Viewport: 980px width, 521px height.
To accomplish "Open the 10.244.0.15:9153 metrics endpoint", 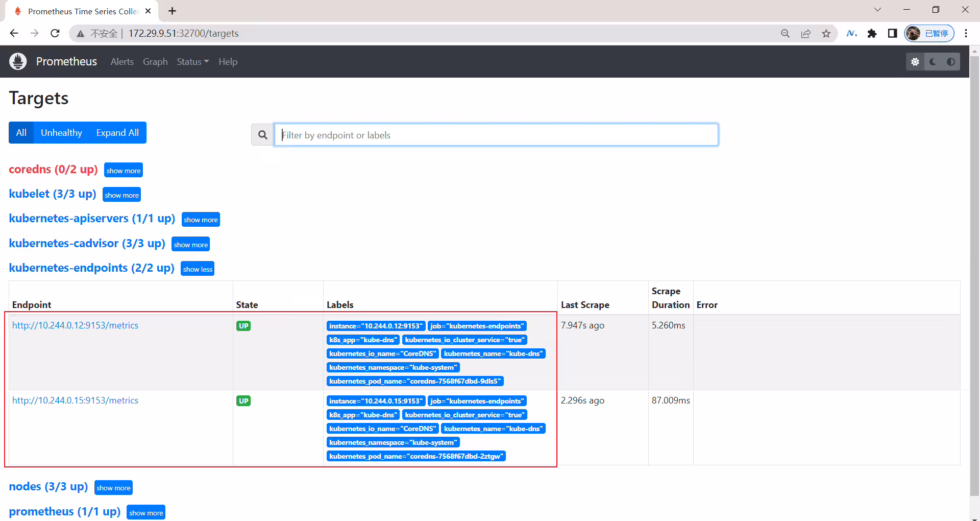I will [75, 400].
